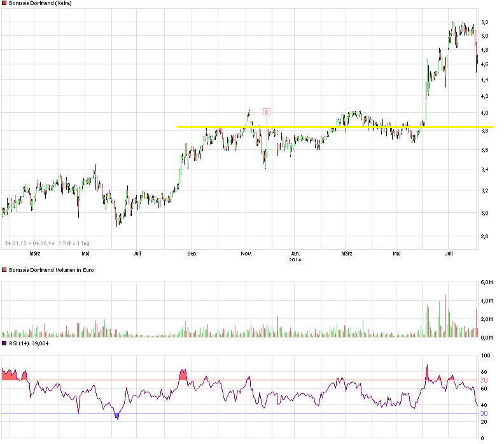The height and width of the screenshot is (444, 504).
Task: Click the 1 Tick = 1 Tag text
Action: [x=74, y=243]
